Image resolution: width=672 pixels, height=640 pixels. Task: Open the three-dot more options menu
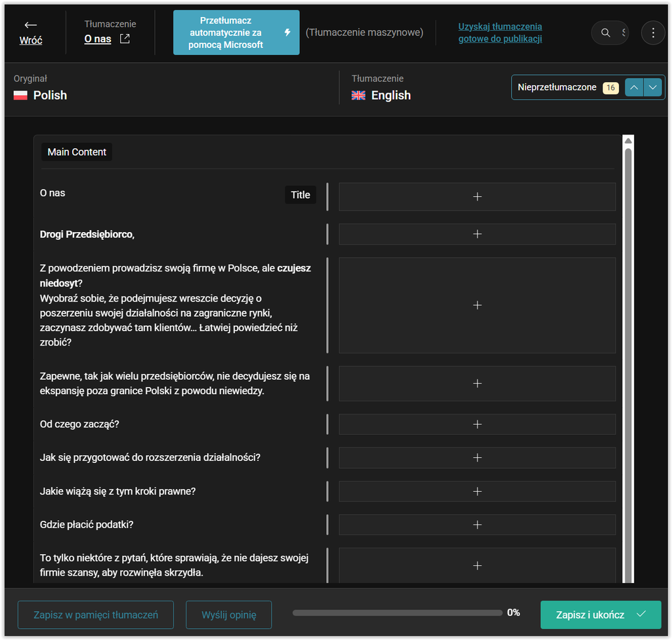(x=653, y=33)
